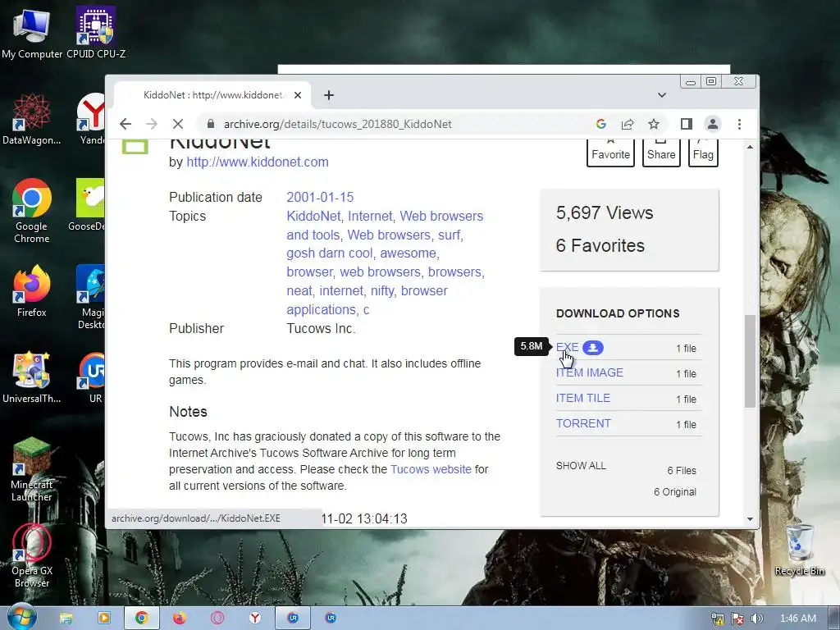Viewport: 840px width, 630px height.
Task: Open the ITEM TILE download option
Action: click(583, 398)
